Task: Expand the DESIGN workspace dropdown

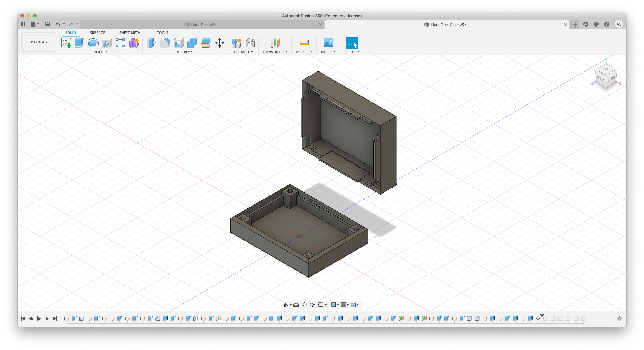Action: (x=39, y=42)
